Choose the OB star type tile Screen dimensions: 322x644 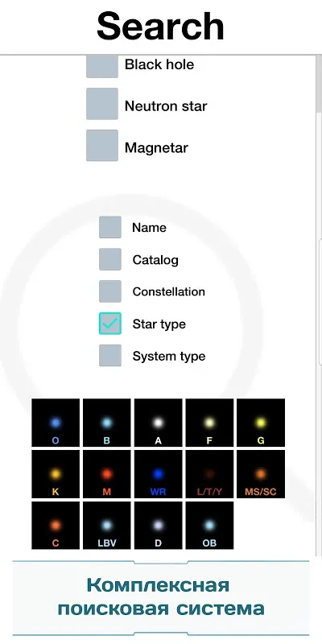209,526
